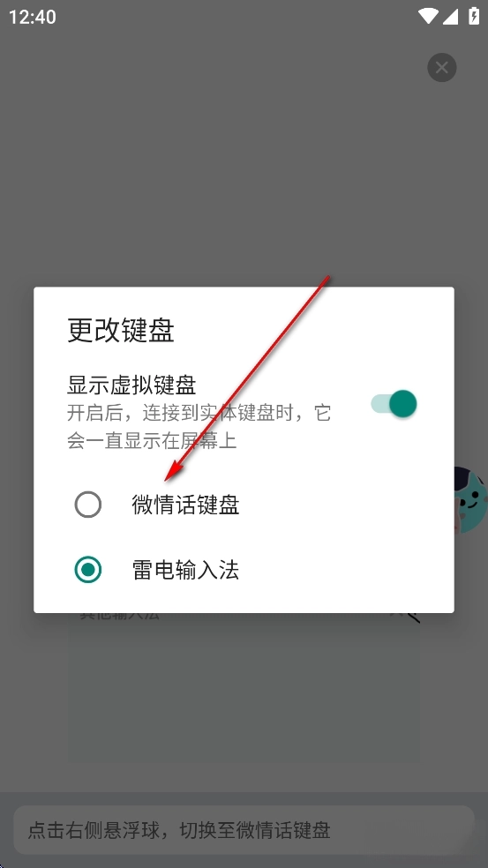Select the 微情话键盘 radio button
Image resolution: width=488 pixels, height=868 pixels.
click(x=88, y=505)
